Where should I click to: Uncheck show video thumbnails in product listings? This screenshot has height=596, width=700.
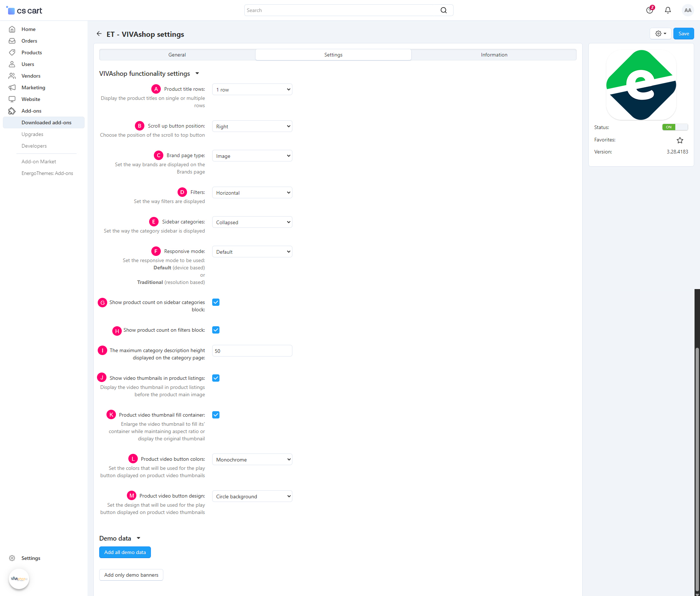(x=216, y=378)
